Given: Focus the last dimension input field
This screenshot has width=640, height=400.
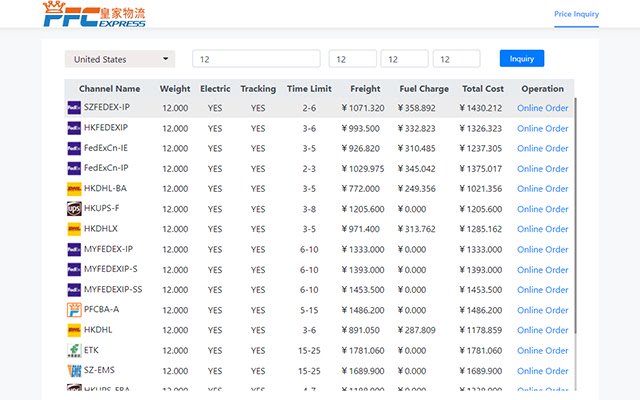Looking at the screenshot, I should 456,59.
